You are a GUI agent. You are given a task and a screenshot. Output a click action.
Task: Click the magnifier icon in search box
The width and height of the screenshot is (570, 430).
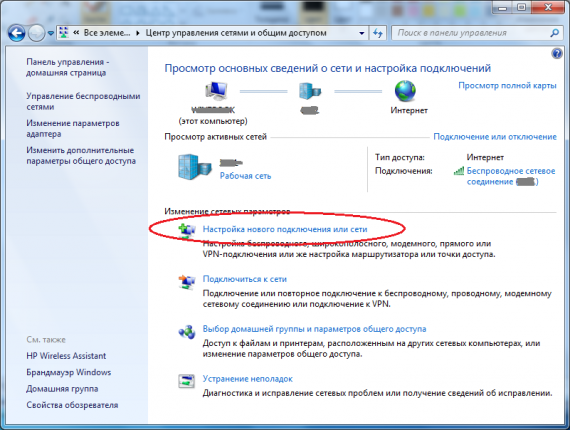pos(554,33)
